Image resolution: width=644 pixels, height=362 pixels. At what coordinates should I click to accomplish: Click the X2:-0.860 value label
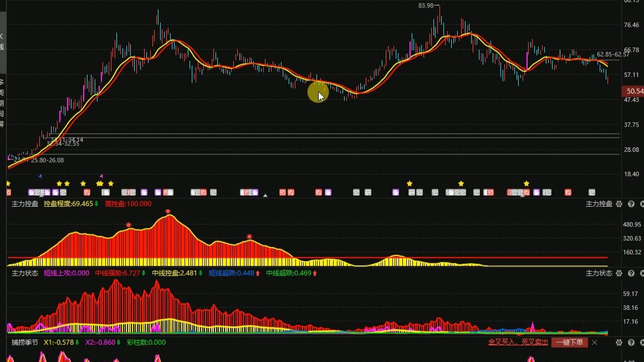point(101,342)
